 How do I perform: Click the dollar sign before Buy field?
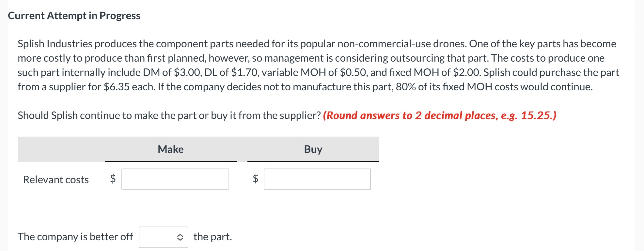(x=256, y=179)
